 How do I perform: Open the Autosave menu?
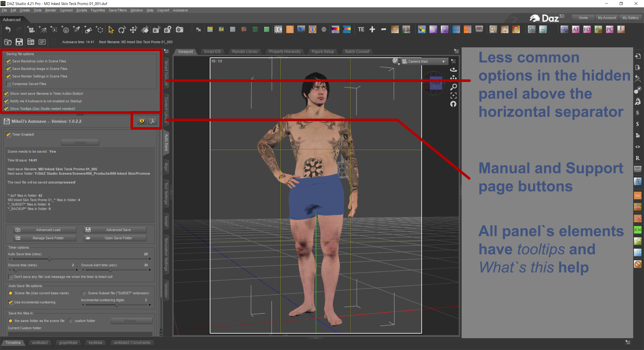[180, 10]
